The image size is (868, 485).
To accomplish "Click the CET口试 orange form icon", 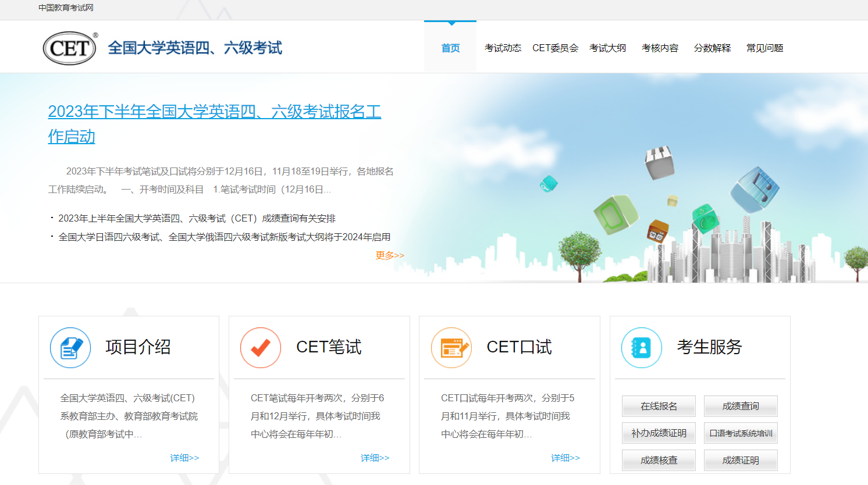I will pos(451,348).
